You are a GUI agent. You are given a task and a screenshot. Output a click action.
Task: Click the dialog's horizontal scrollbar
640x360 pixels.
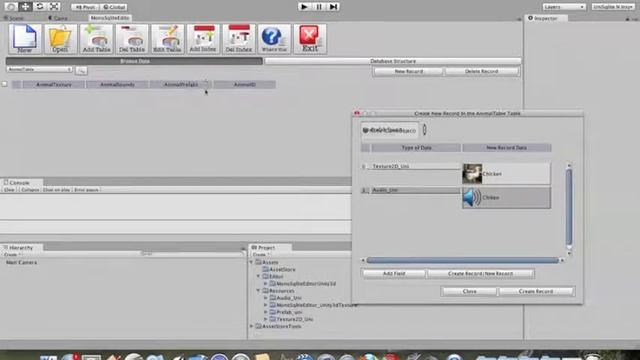pyautogui.click(x=462, y=260)
